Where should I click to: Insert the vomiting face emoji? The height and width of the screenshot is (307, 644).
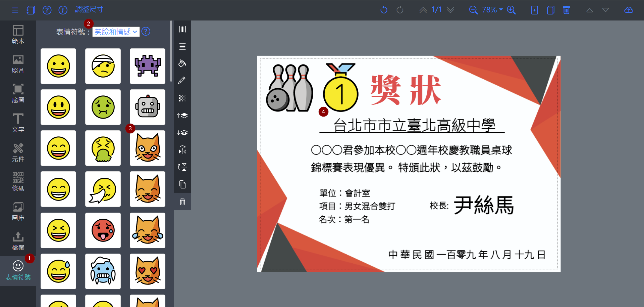(x=103, y=148)
